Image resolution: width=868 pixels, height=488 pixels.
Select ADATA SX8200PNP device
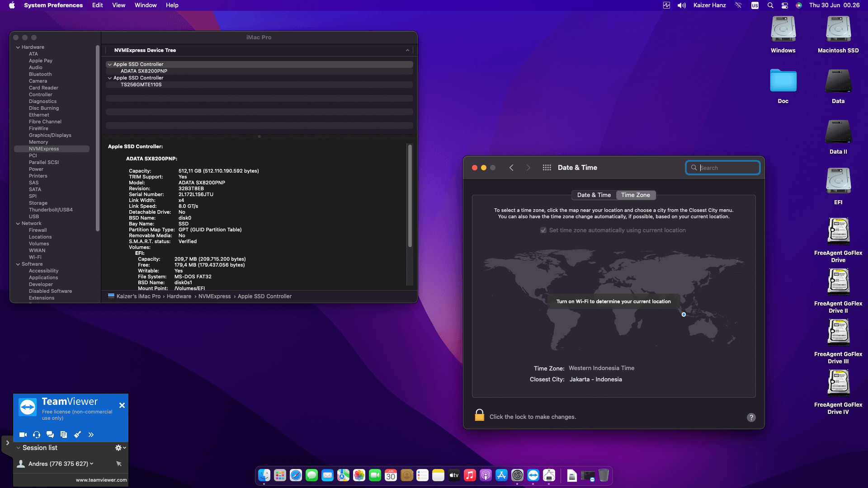144,71
